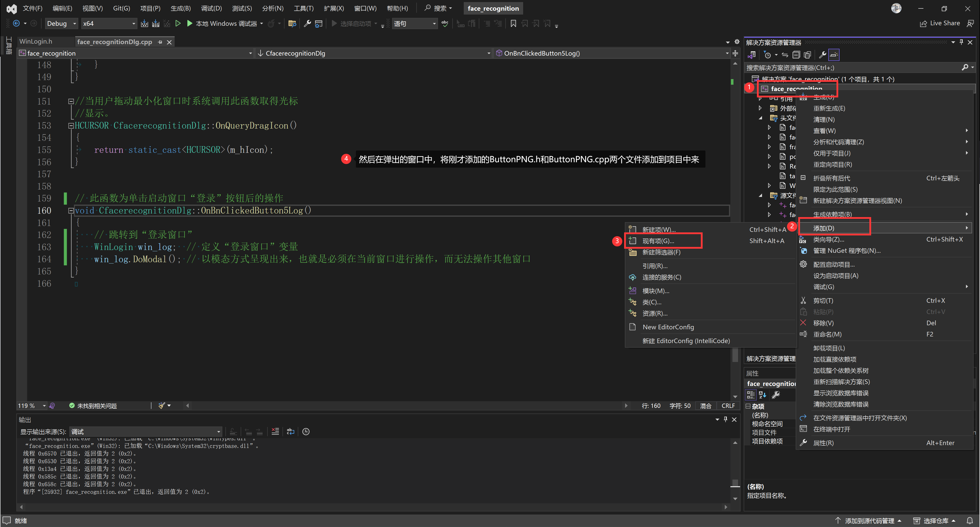Click Start Without Debugging outline play icon
This screenshot has width=980, height=527.
(x=178, y=24)
